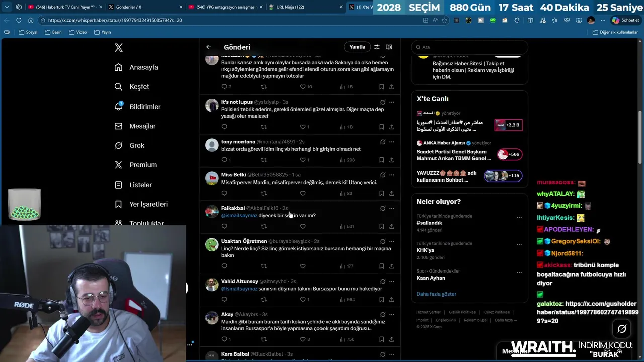Like Vahid Altunsoy's reply
644x362 pixels.
pos(303,299)
